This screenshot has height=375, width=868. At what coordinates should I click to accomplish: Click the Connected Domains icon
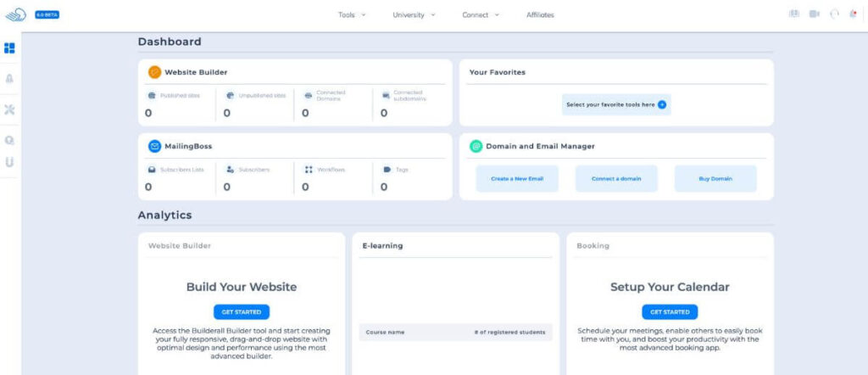[x=309, y=95]
